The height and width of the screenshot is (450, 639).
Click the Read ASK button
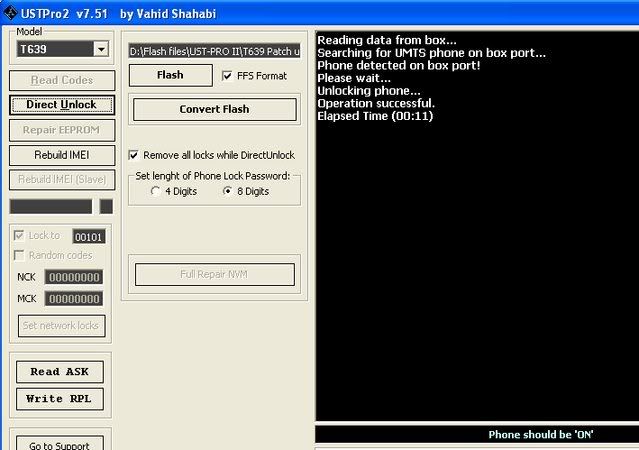[x=60, y=372]
